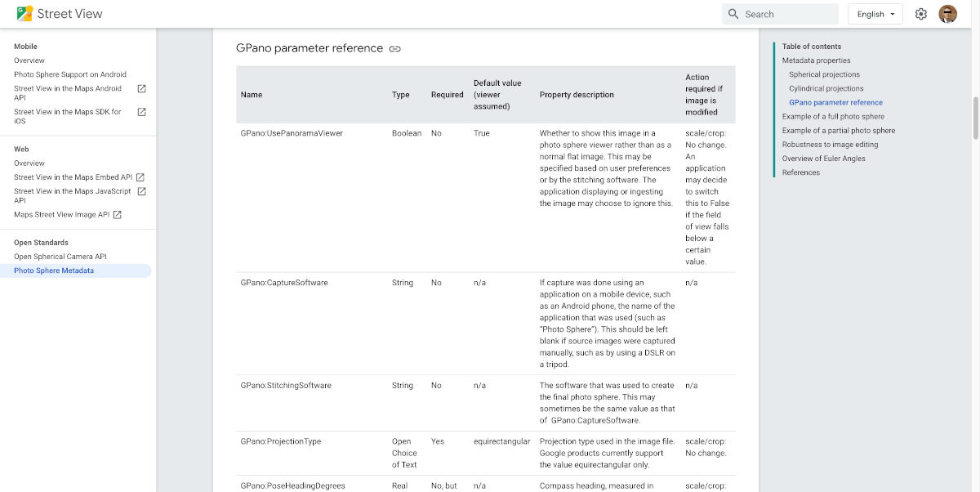Open Example of a partial photo sphere
The image size is (980, 492).
point(837,130)
